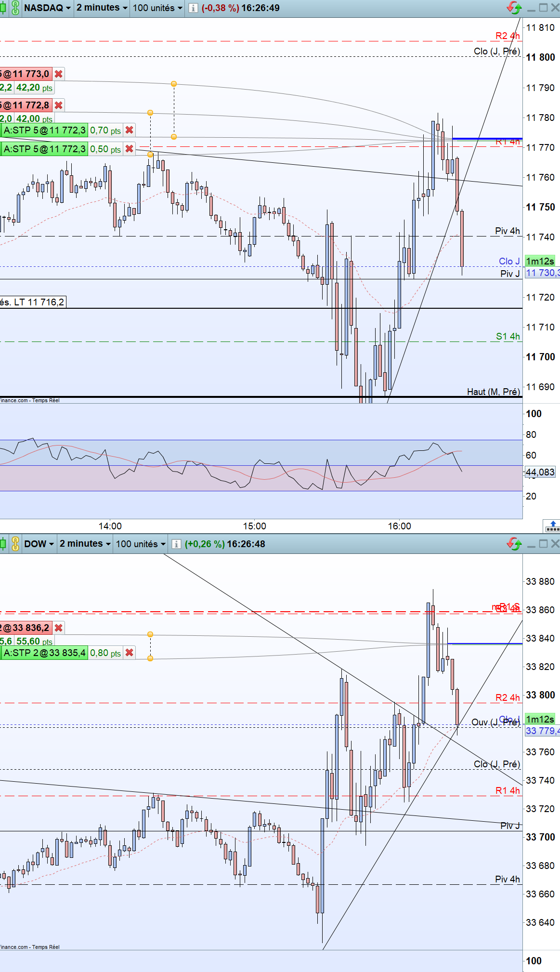This screenshot has height=972, width=560.
Task: Cancel the DOW order at 33 836,2
Action: coord(59,628)
